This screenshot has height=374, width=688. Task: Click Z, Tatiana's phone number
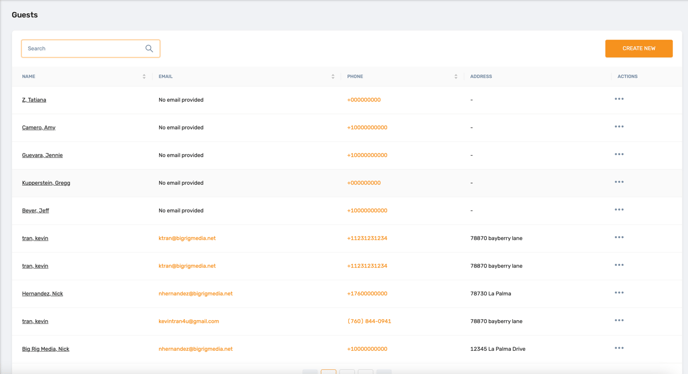point(364,100)
